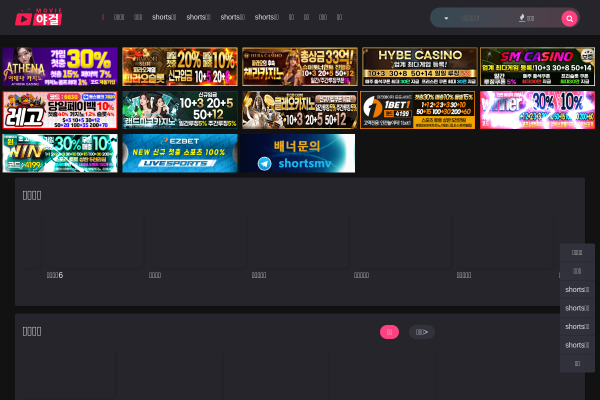Click the topmost entry of floating side menu
600x400 pixels.
pyautogui.click(x=577, y=253)
